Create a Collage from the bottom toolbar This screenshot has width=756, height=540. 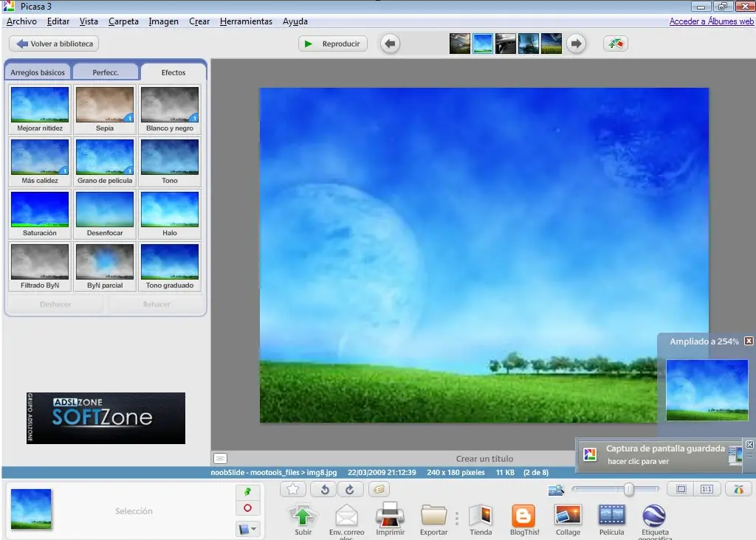coord(568,515)
